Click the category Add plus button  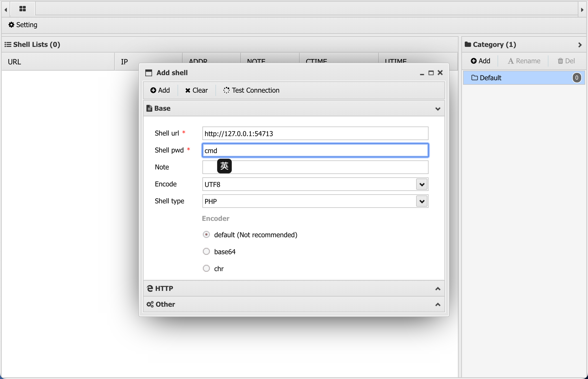pyautogui.click(x=480, y=61)
